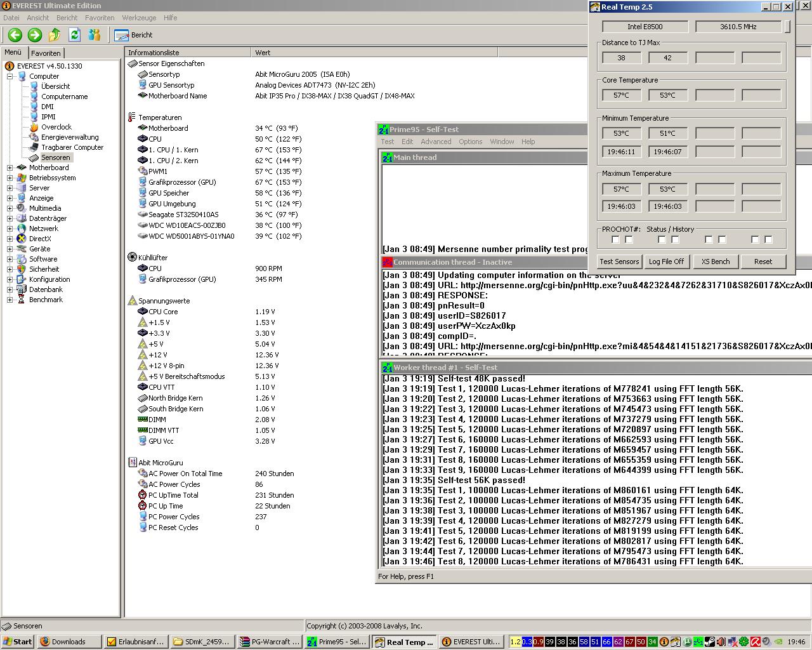Click the network connection tray icon with red X
Image resolution: width=812 pixels, height=650 pixels.
(733, 642)
